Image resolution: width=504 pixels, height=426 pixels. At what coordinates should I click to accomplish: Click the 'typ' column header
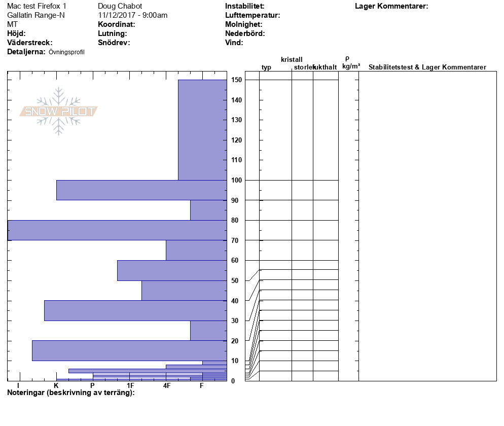(266, 67)
